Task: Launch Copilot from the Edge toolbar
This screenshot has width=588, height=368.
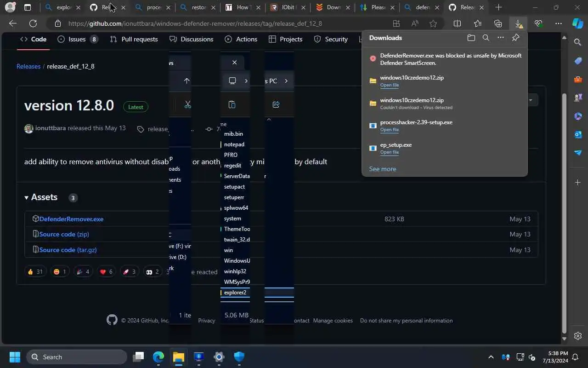Action: (577, 23)
